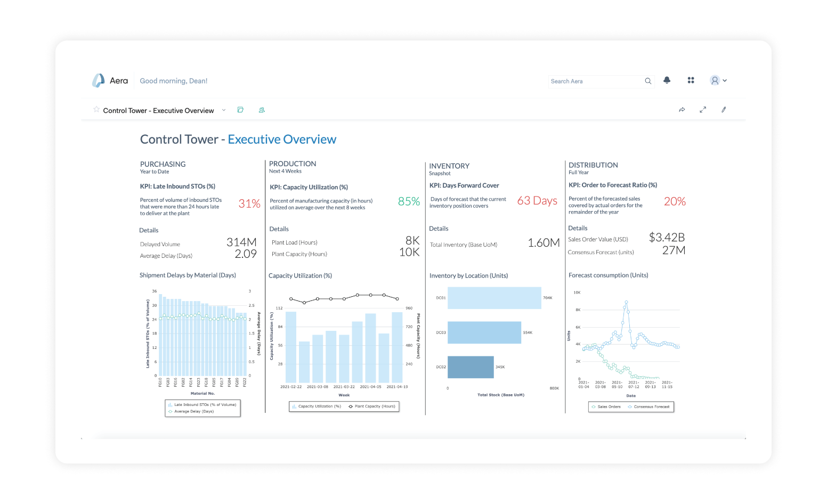Click the Shipment Delays by Material chart title
The width and height of the screenshot is (827, 504).
click(188, 275)
